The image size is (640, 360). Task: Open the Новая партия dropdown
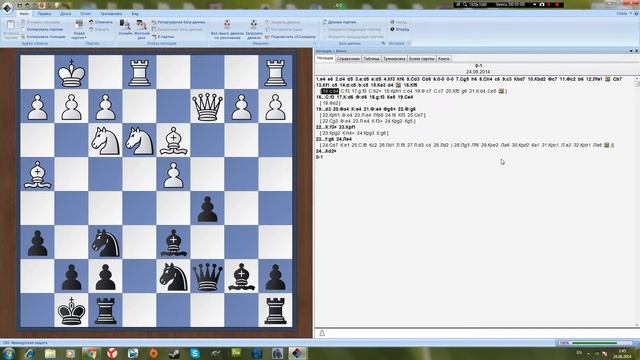click(x=79, y=29)
